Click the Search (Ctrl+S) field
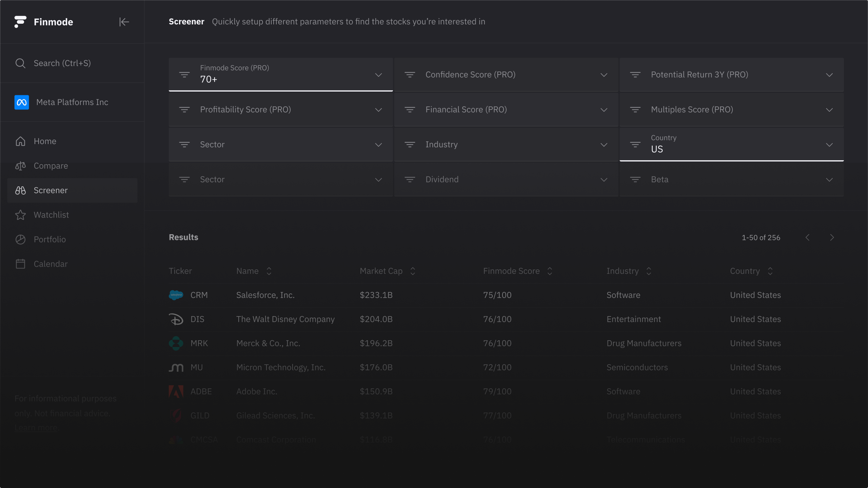Viewport: 868px width, 488px height. pos(62,63)
